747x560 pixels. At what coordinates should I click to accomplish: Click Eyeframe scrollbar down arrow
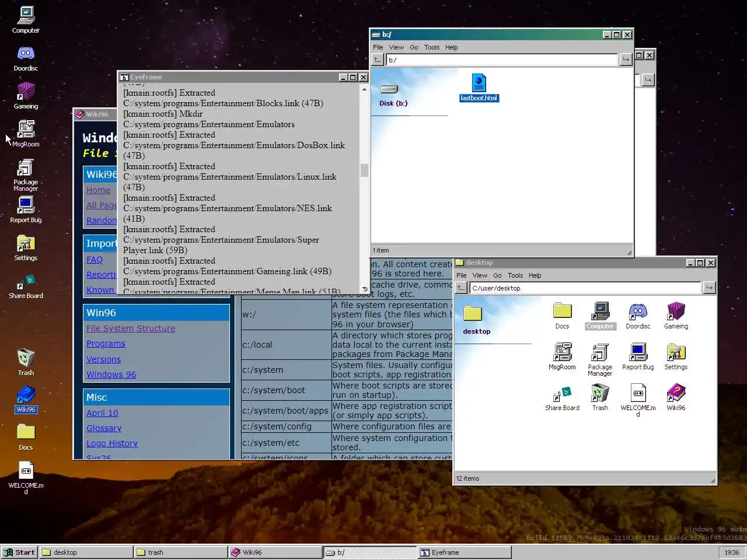[x=365, y=289]
